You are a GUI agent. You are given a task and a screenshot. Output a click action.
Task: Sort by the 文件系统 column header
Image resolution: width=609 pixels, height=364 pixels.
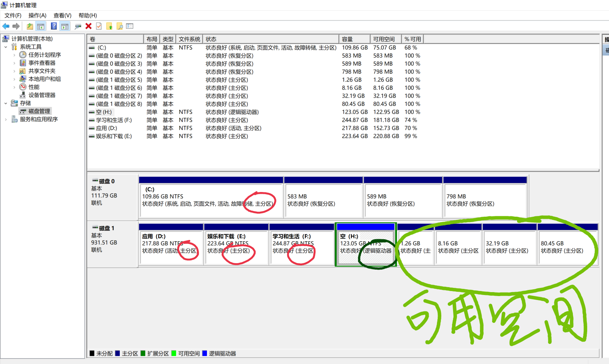point(189,39)
